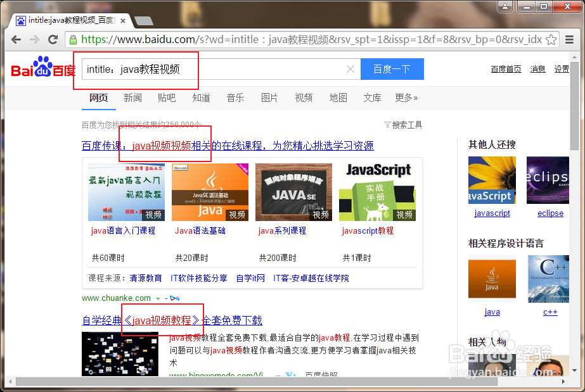The image size is (585, 392).
Task: Open the javascript sidebar link
Action: (x=492, y=213)
